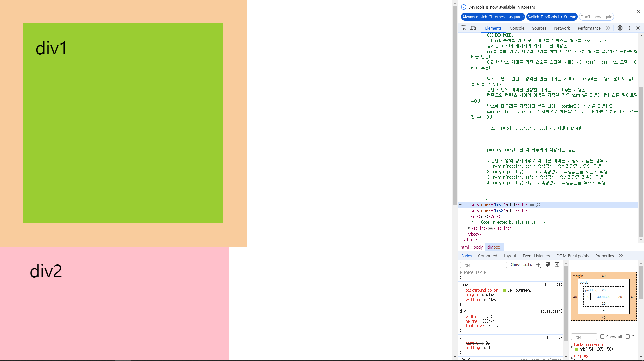Dismiss the Korean language notification bar
Image resolution: width=644 pixels, height=361 pixels.
[x=638, y=12]
